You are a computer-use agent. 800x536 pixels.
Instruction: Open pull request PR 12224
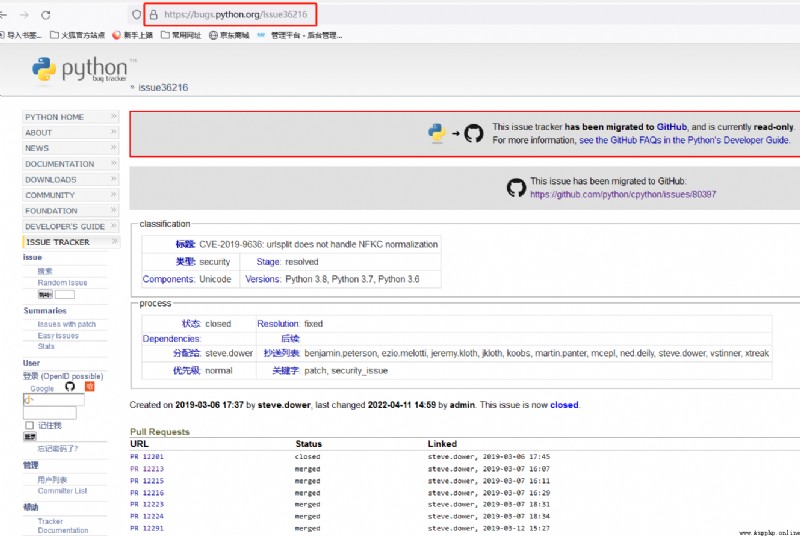(147, 517)
